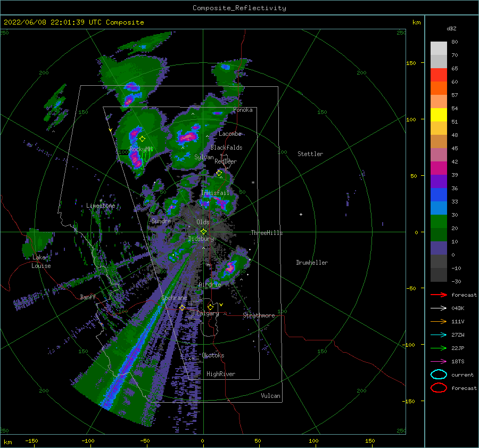Select the Drumheller label on the map

click(x=312, y=263)
